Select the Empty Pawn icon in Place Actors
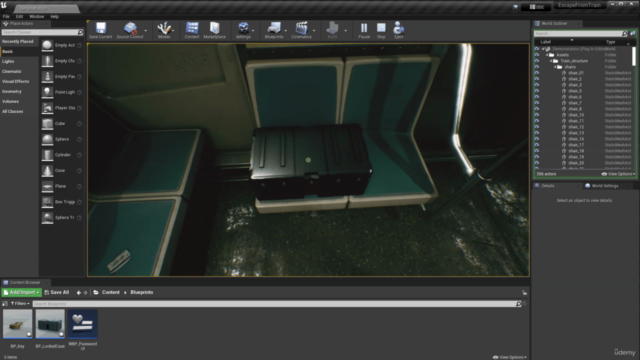The image size is (640, 360). click(47, 76)
